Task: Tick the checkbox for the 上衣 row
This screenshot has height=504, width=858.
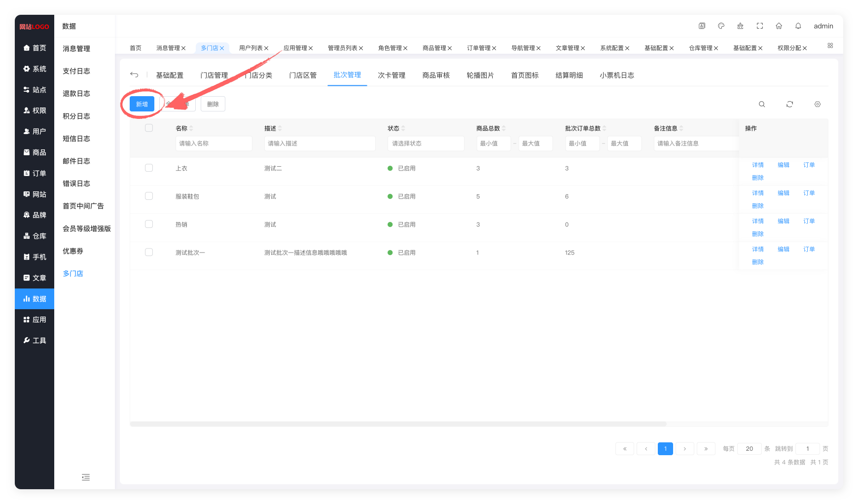Action: [149, 168]
